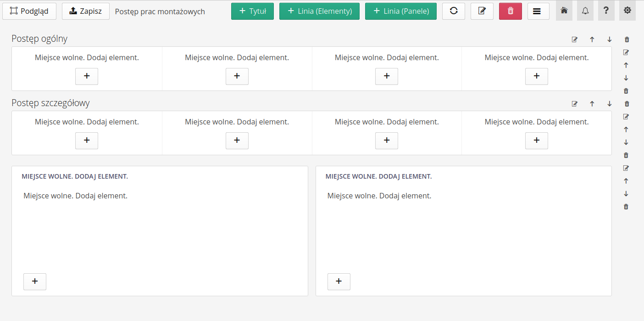Click the red trash delete button
The width and height of the screenshot is (644, 321).
pos(511,11)
